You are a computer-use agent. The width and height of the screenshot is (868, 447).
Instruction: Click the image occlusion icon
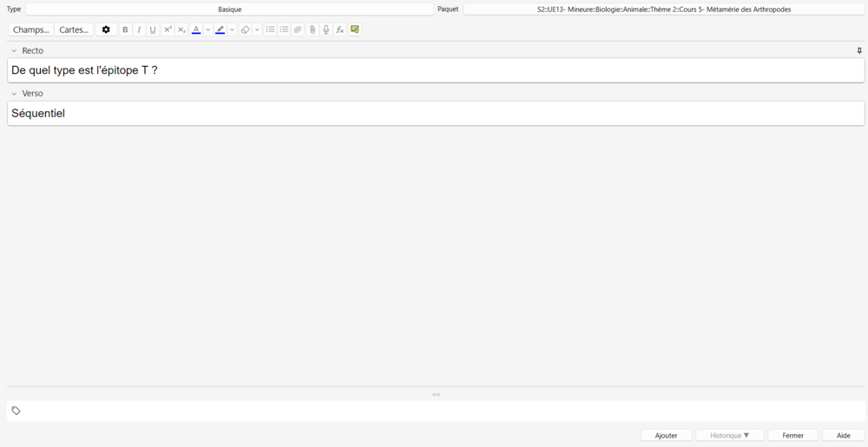[x=355, y=30]
